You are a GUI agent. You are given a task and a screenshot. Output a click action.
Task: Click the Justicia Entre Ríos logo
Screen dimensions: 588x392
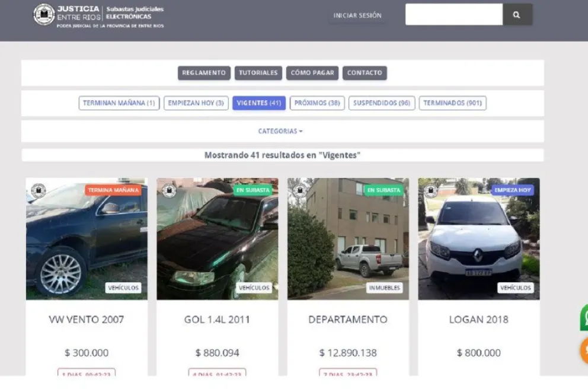click(43, 15)
